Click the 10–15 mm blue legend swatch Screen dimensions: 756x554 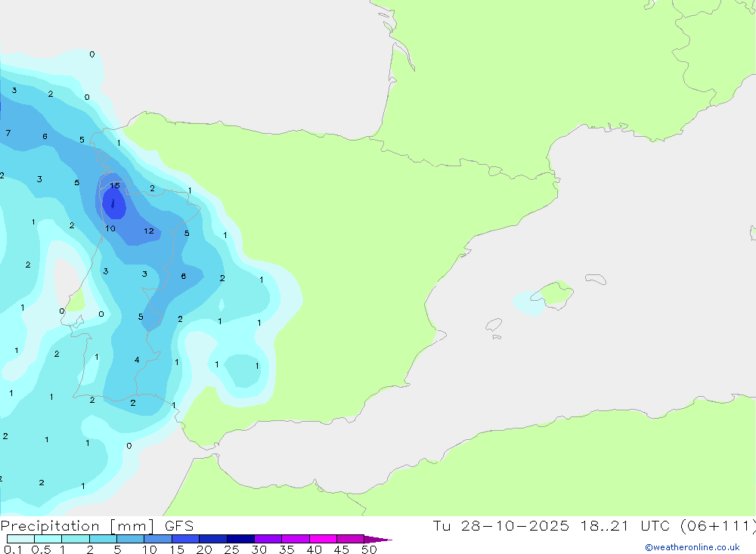point(158,539)
